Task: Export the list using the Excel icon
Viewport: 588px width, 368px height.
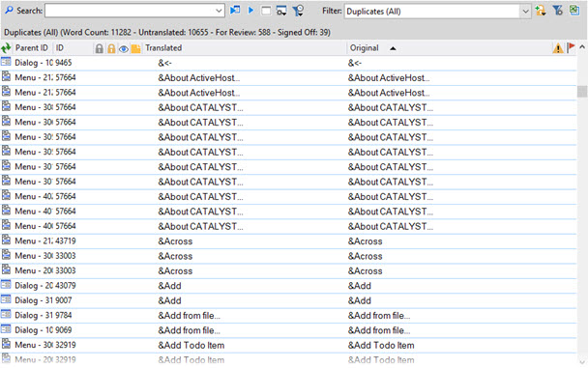Action: 574,10
